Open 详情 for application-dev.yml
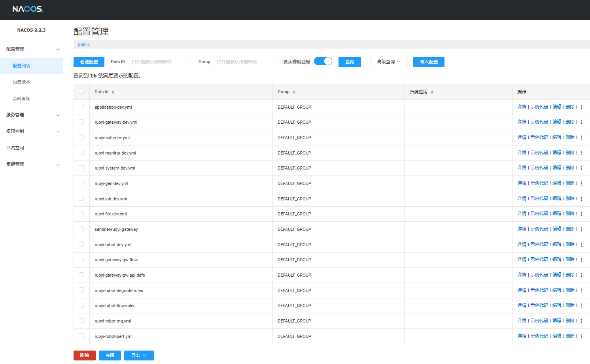Image resolution: width=590 pixels, height=364 pixels. click(x=522, y=107)
